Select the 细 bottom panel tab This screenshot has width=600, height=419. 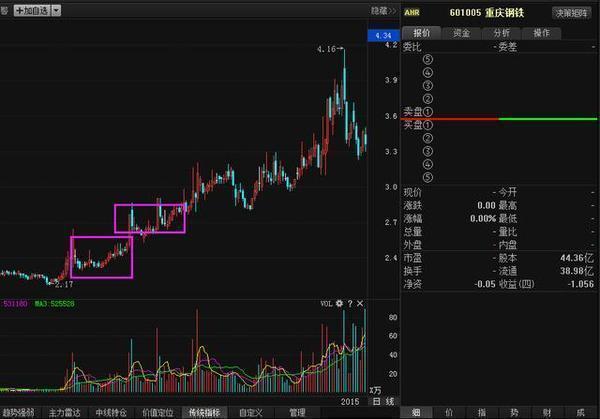click(416, 412)
